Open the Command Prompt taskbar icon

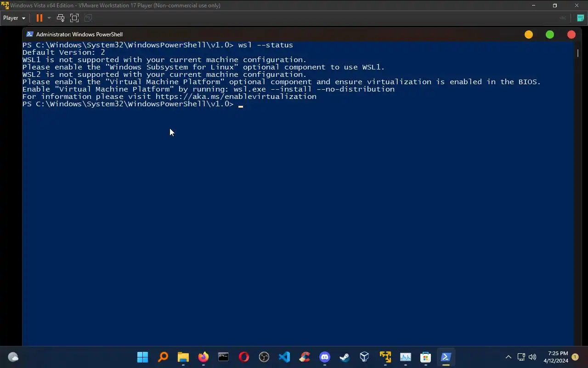point(224,357)
